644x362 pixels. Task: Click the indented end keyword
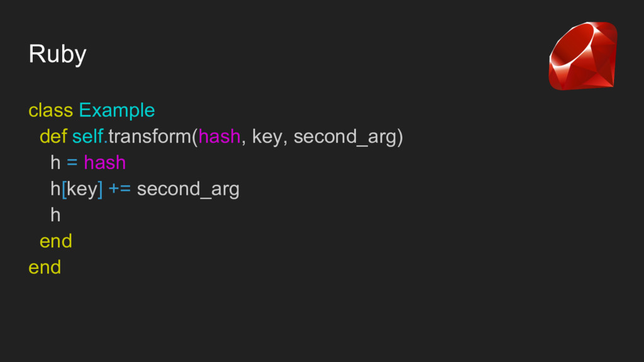(x=56, y=241)
